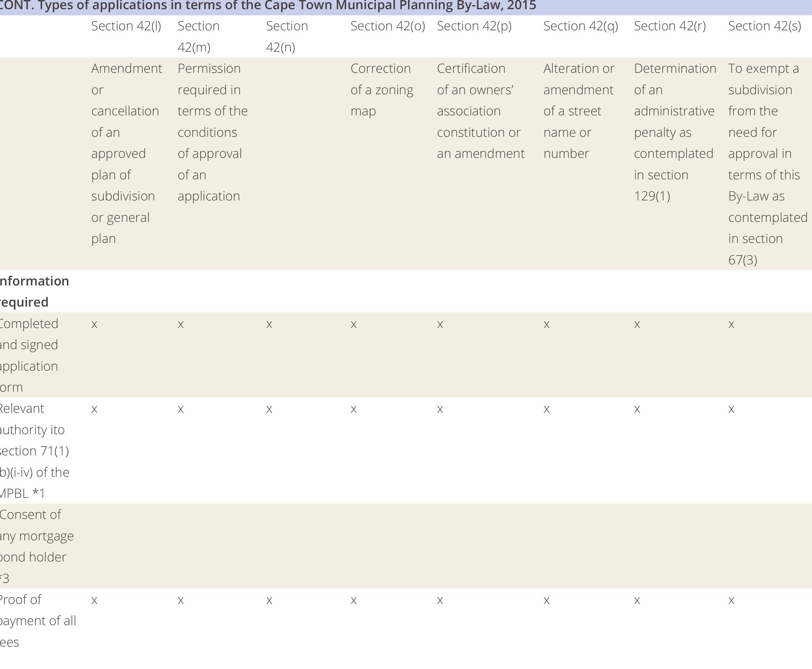Click the x under Section 42(l) in application form row
This screenshot has height=669, width=812.
(x=94, y=325)
